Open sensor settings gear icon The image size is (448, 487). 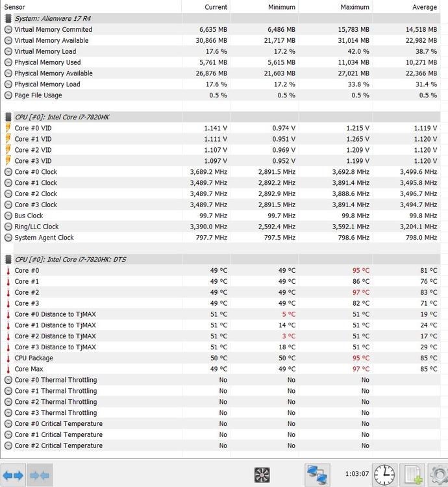tap(439, 475)
